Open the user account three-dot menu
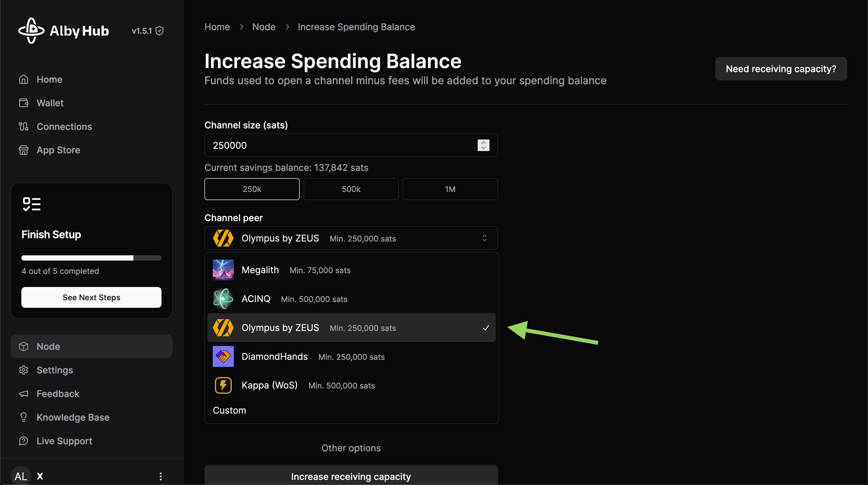868x485 pixels. [161, 476]
